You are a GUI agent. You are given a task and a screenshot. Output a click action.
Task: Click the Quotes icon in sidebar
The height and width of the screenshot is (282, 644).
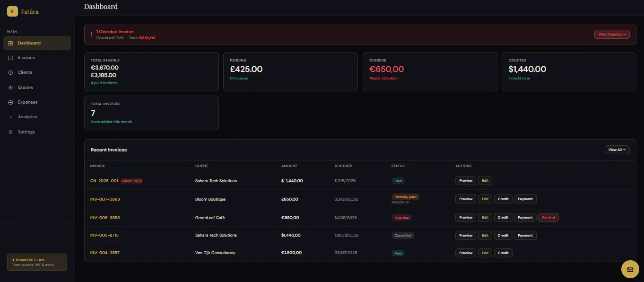tap(11, 88)
